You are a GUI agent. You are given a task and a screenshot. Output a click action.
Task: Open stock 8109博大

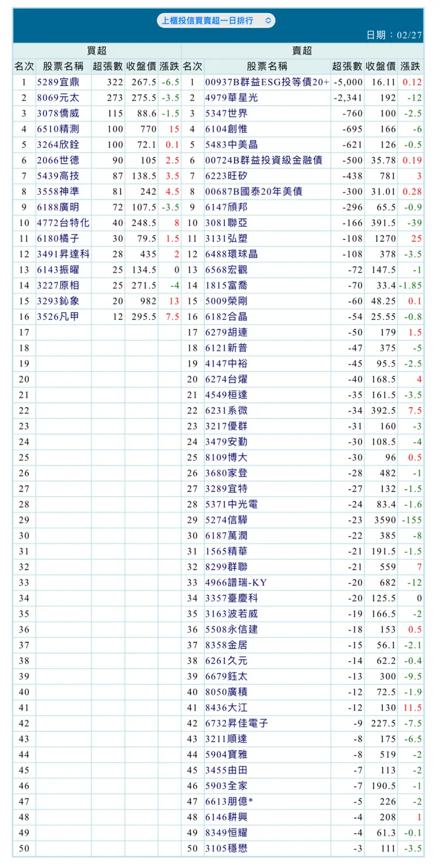(x=226, y=457)
